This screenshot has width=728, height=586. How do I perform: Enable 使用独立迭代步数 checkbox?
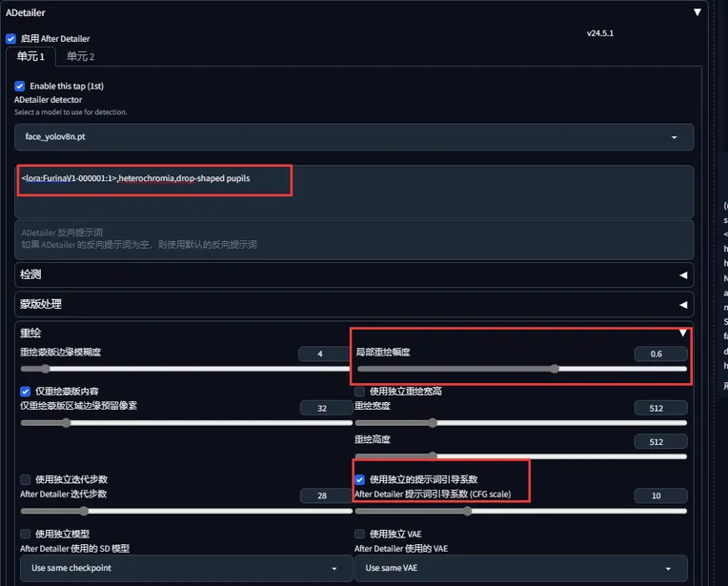pos(26,480)
